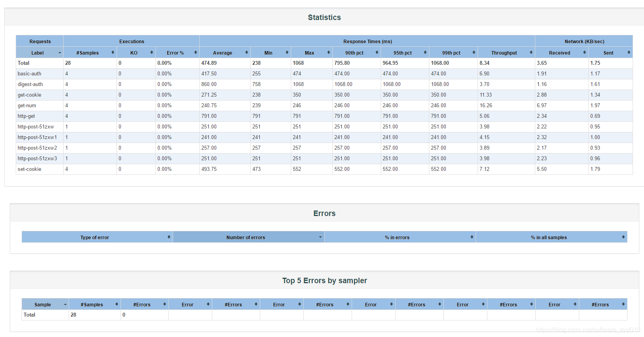This screenshot has height=337, width=644.
Task: Click the set-cookie received value 5.50
Action: pos(542,169)
